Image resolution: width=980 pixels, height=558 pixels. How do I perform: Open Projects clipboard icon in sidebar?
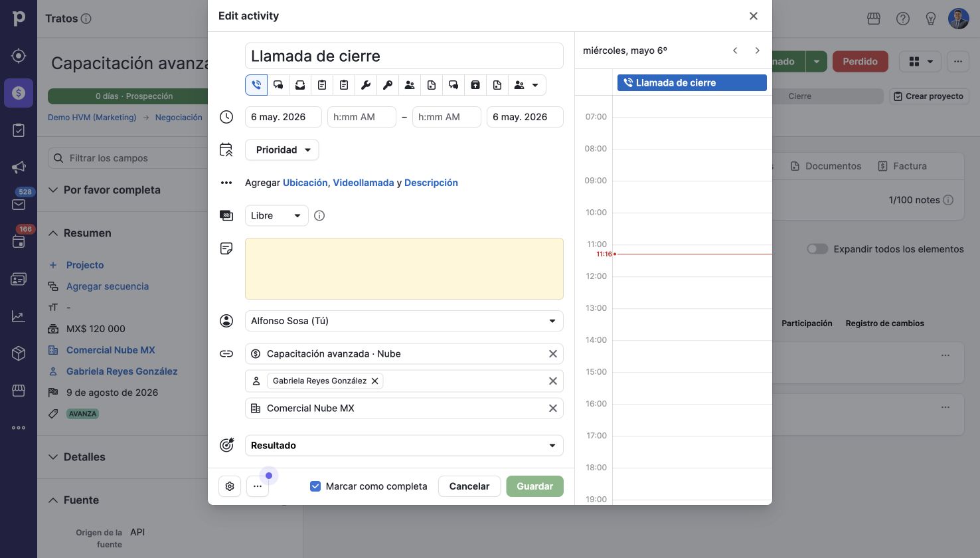(19, 130)
